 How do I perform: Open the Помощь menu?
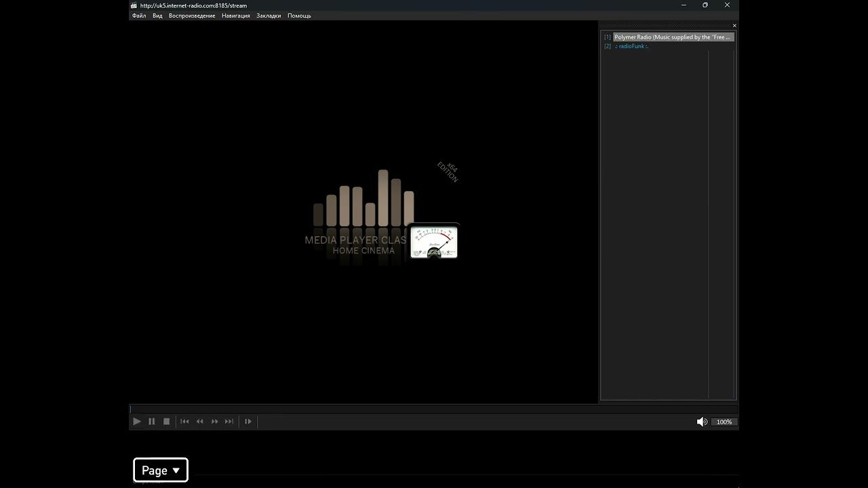point(299,16)
